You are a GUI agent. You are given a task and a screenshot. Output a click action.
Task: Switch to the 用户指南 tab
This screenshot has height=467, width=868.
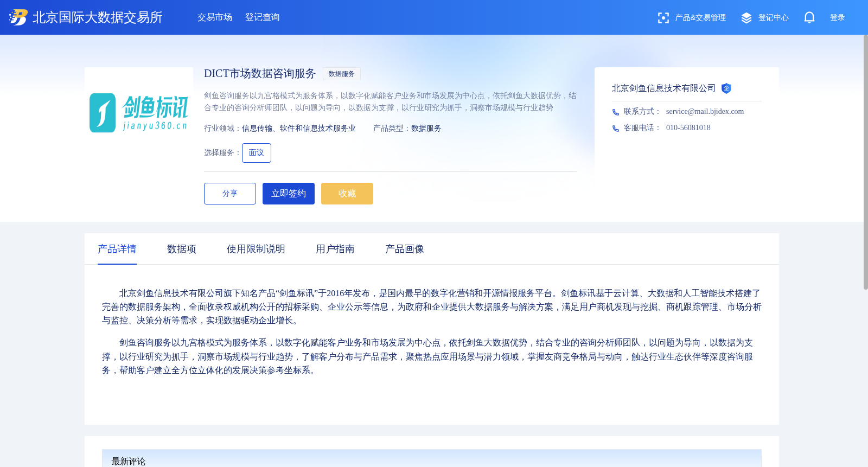click(335, 249)
